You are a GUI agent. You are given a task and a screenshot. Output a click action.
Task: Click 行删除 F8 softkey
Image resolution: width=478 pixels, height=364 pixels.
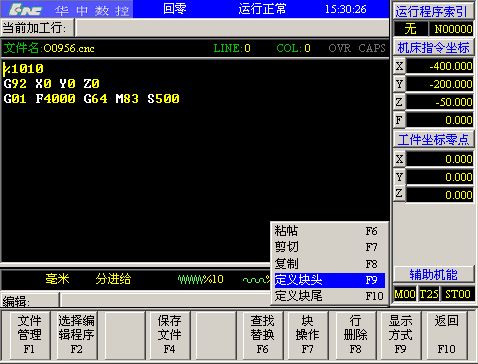pos(355,335)
